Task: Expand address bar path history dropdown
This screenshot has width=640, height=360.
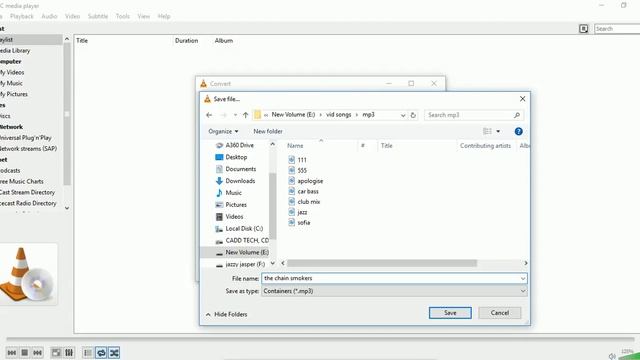Action: click(403, 116)
